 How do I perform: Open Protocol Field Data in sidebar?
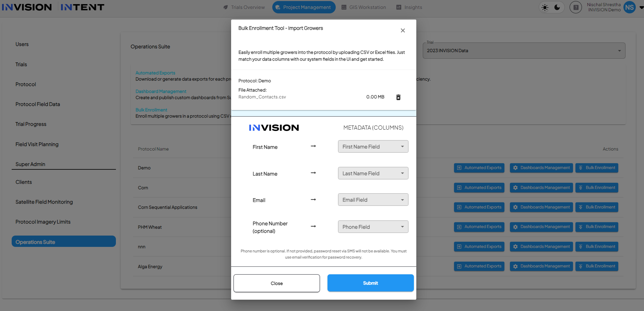38,104
